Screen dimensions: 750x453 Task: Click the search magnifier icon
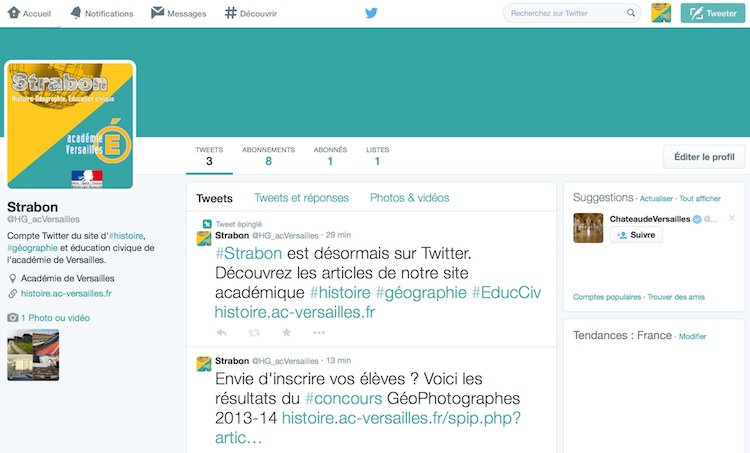click(631, 13)
